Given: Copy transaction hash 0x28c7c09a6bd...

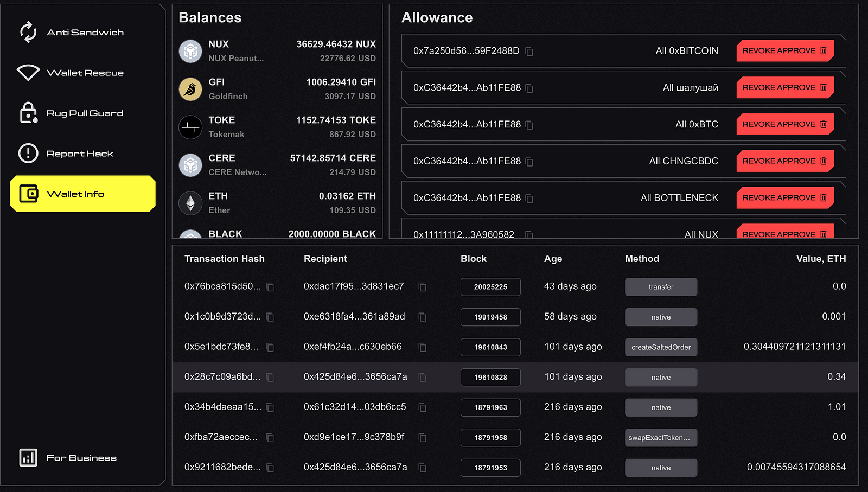Looking at the screenshot, I should click(270, 378).
